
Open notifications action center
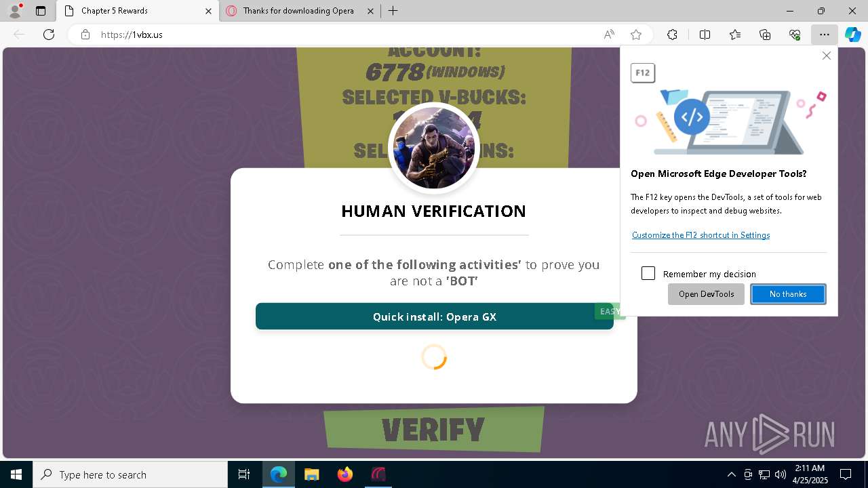pos(846,474)
